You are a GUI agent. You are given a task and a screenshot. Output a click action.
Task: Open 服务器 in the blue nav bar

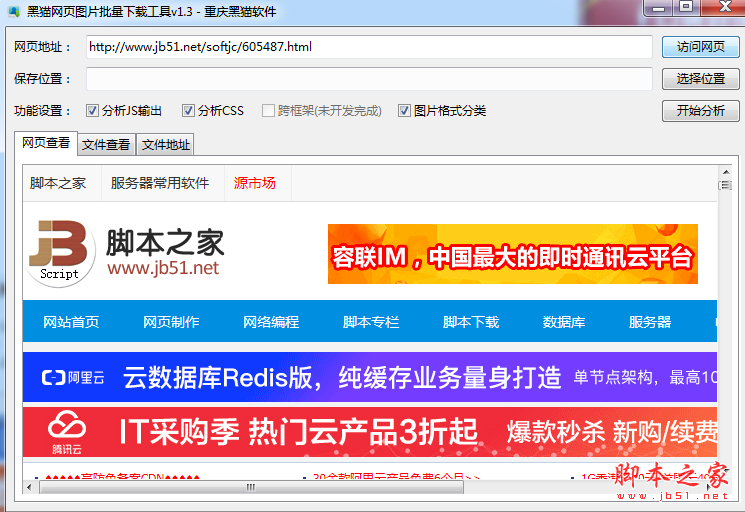tap(650, 322)
